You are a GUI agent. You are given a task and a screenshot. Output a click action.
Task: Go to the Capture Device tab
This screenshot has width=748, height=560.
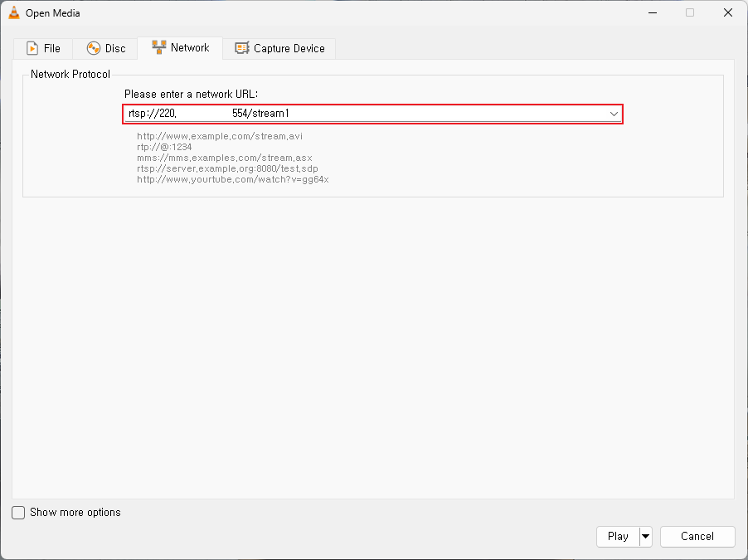pyautogui.click(x=289, y=48)
